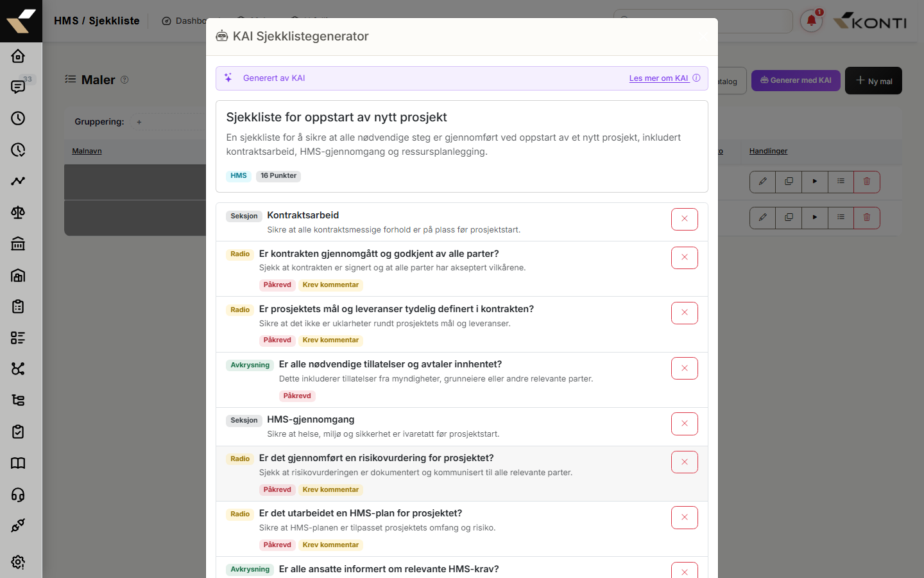Open the headset support sidebar icon

tap(18, 495)
